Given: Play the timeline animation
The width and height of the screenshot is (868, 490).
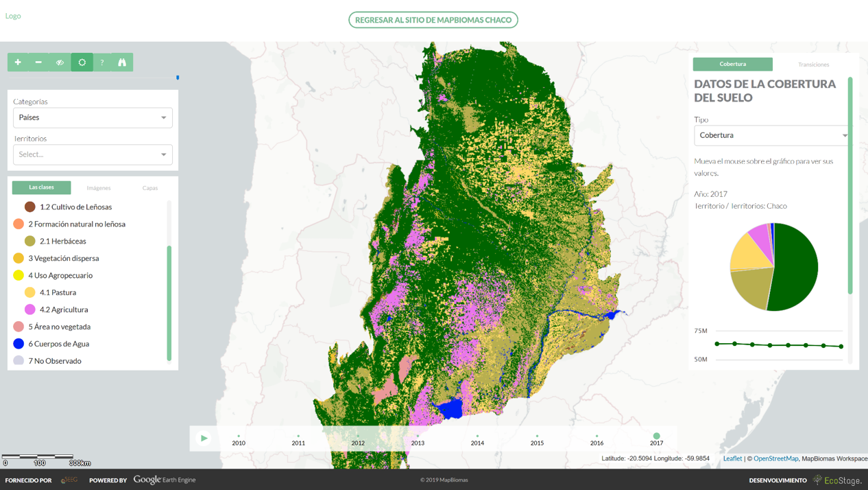Looking at the screenshot, I should (204, 438).
